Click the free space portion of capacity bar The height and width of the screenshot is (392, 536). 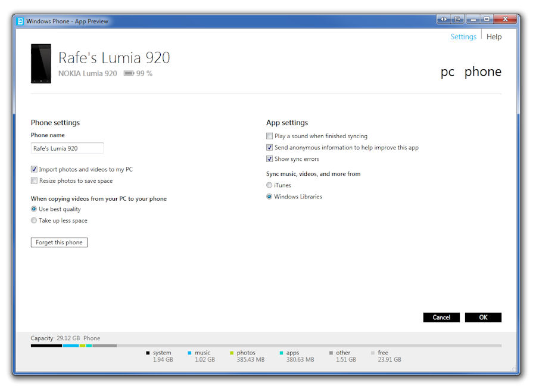pos(309,346)
